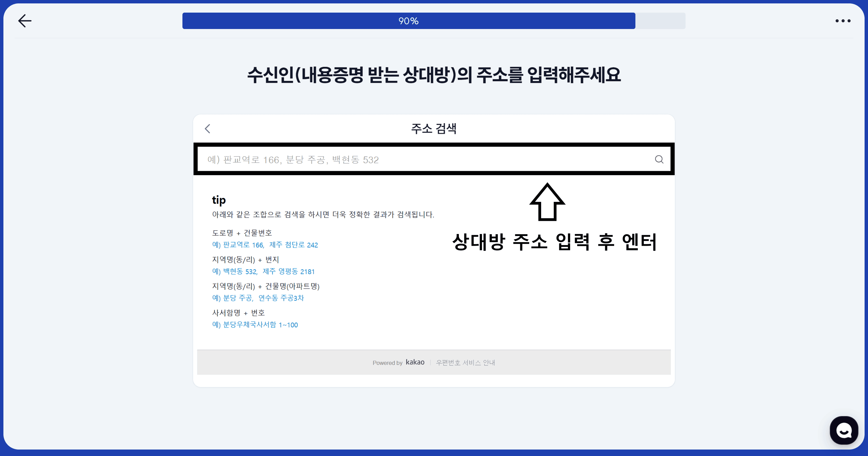Click the kakao logo in the footer

415,362
